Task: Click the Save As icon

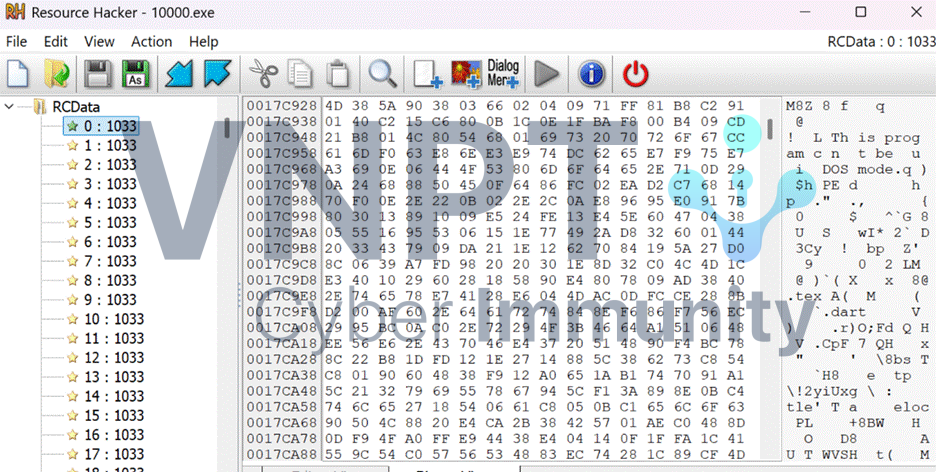Action: coord(134,73)
